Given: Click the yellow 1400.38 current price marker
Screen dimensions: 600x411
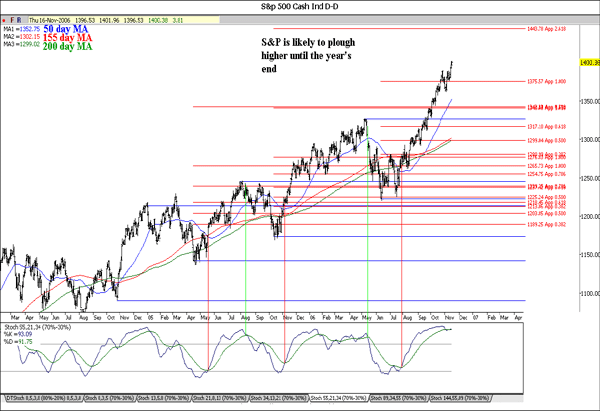Looking at the screenshot, I should 590,62.
